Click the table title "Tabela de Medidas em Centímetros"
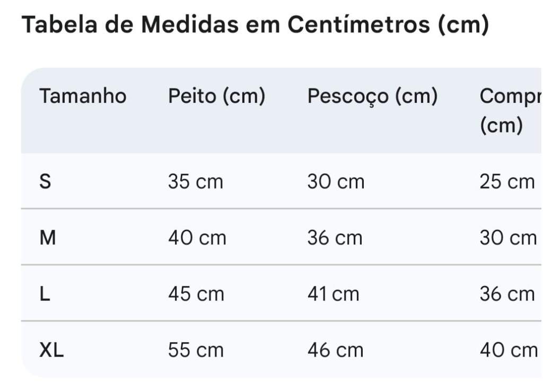The width and height of the screenshot is (543, 392). point(255,25)
